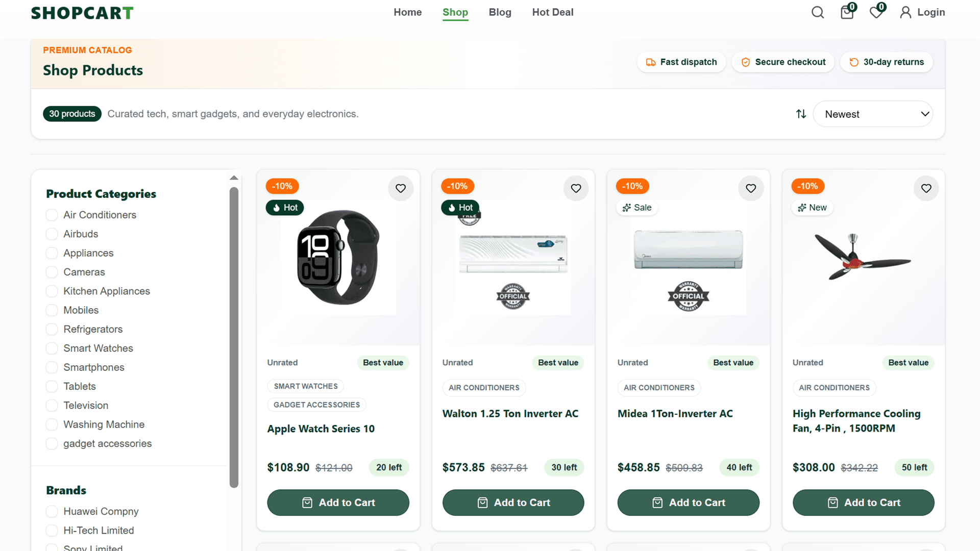Add High Performance Cooling Fan to wishlist

pos(926,188)
